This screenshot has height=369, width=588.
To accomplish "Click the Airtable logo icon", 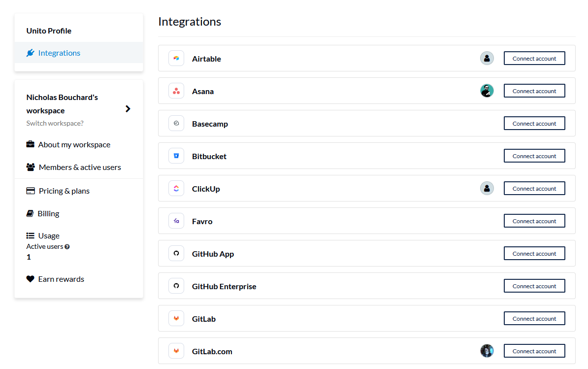I will click(x=176, y=59).
